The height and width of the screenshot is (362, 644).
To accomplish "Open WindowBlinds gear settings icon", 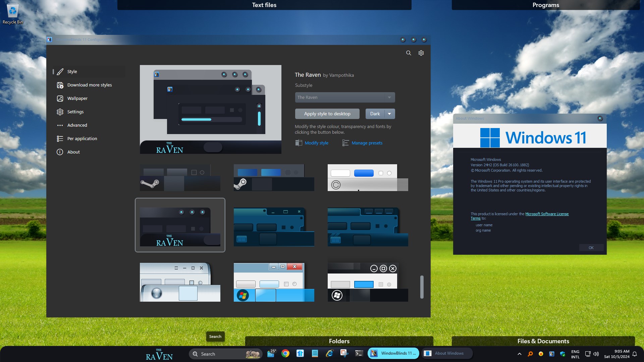I will pyautogui.click(x=421, y=53).
